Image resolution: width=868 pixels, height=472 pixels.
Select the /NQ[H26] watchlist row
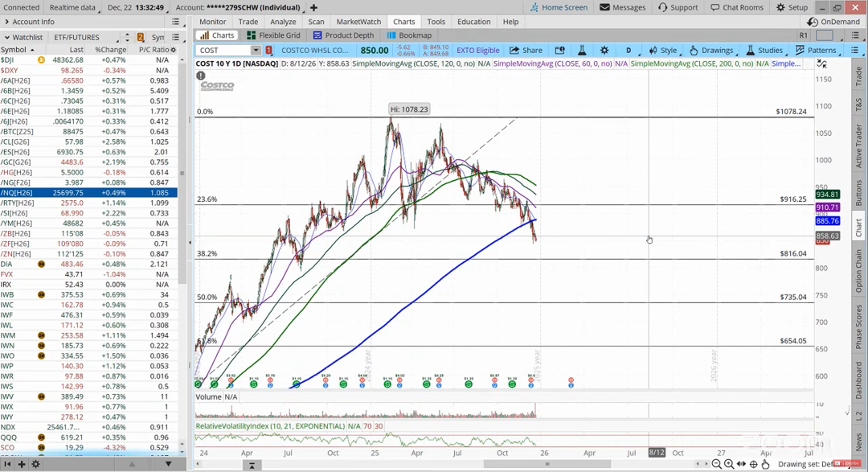click(88, 193)
